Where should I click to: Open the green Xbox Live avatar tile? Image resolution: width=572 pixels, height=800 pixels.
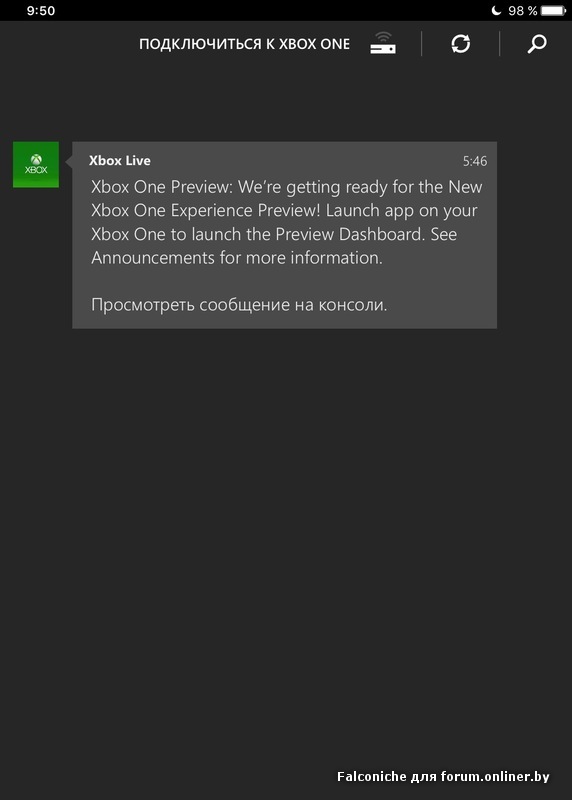36,164
